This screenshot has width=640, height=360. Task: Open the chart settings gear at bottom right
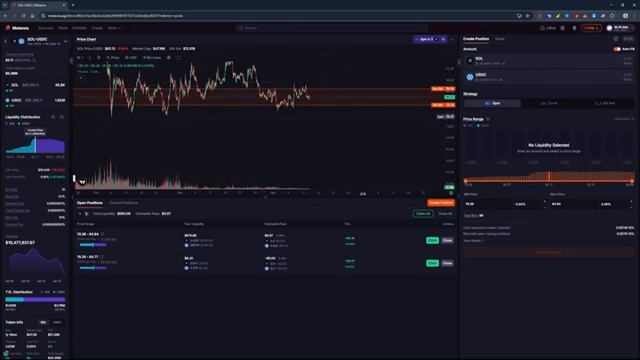coord(451,193)
